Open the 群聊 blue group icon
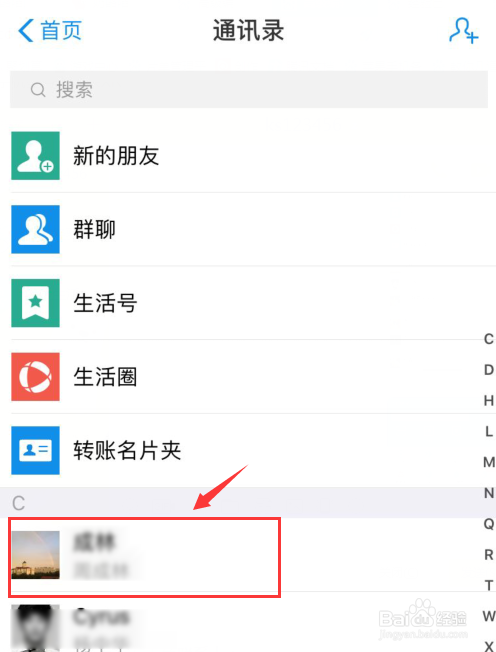496x652 pixels. tap(35, 229)
